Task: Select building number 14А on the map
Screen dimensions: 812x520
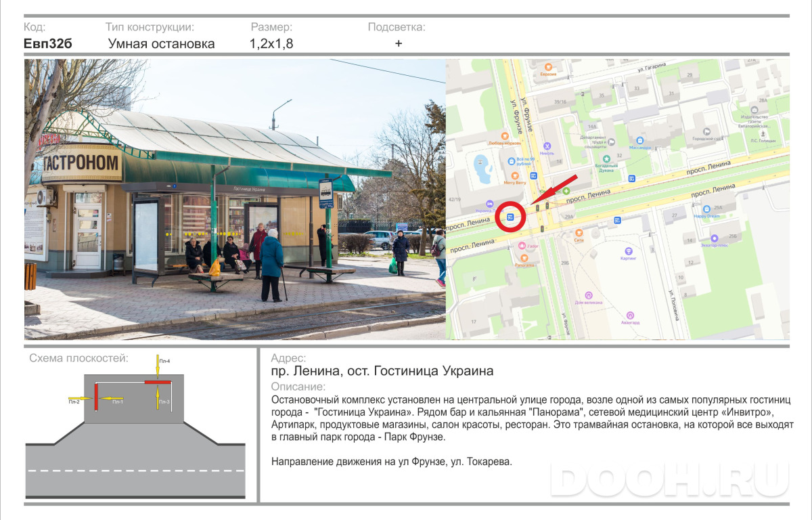Action: pyautogui.click(x=592, y=127)
